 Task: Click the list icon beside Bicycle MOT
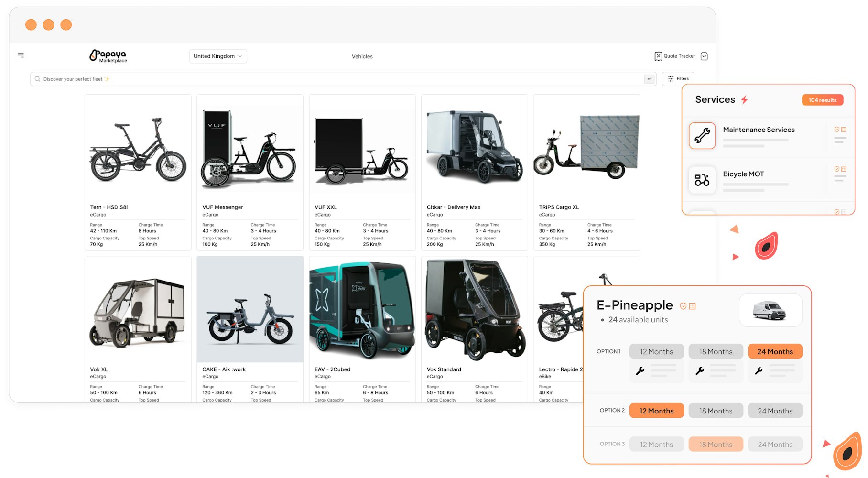(844, 169)
